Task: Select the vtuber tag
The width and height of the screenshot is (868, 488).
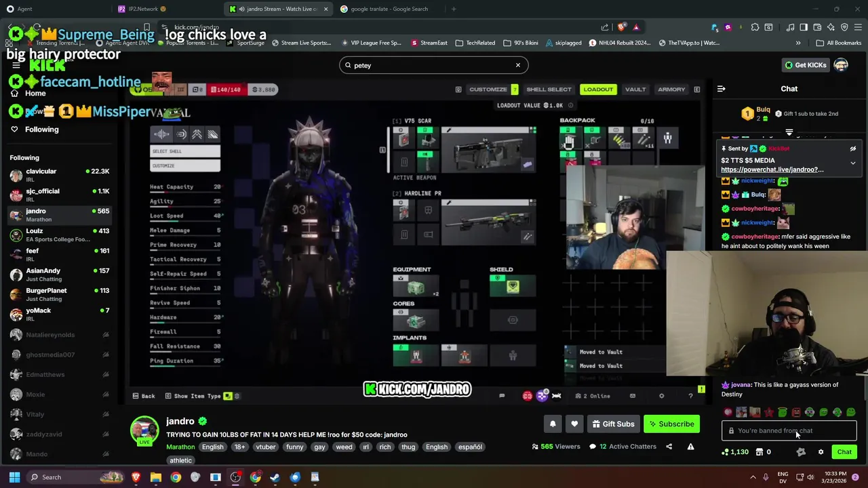Action: 265,447
